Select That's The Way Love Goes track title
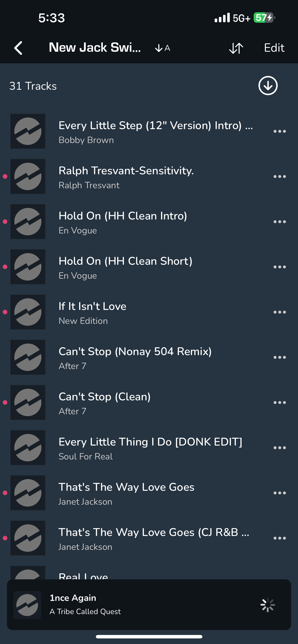The width and height of the screenshot is (298, 644). [126, 487]
